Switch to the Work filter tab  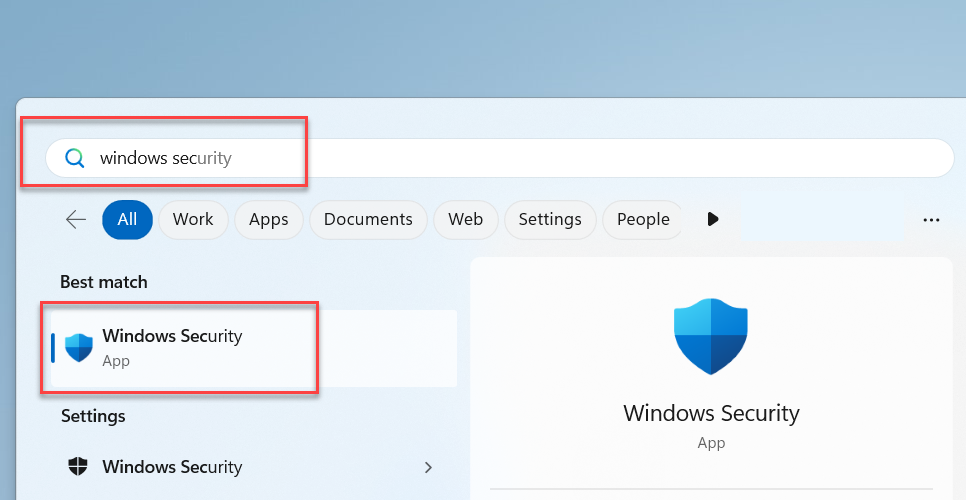tap(193, 219)
